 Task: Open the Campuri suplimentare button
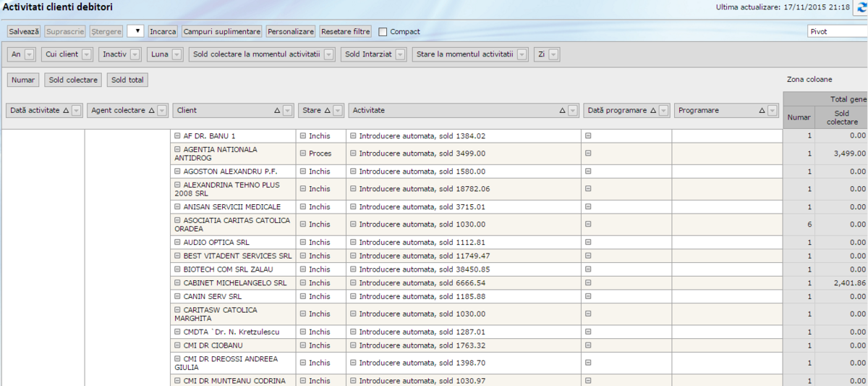coord(221,32)
